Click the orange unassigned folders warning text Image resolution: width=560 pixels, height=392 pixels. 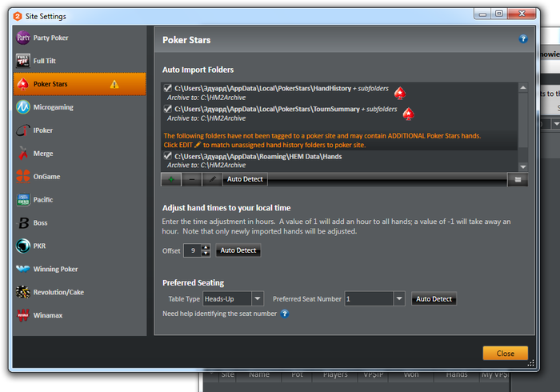[322, 140]
